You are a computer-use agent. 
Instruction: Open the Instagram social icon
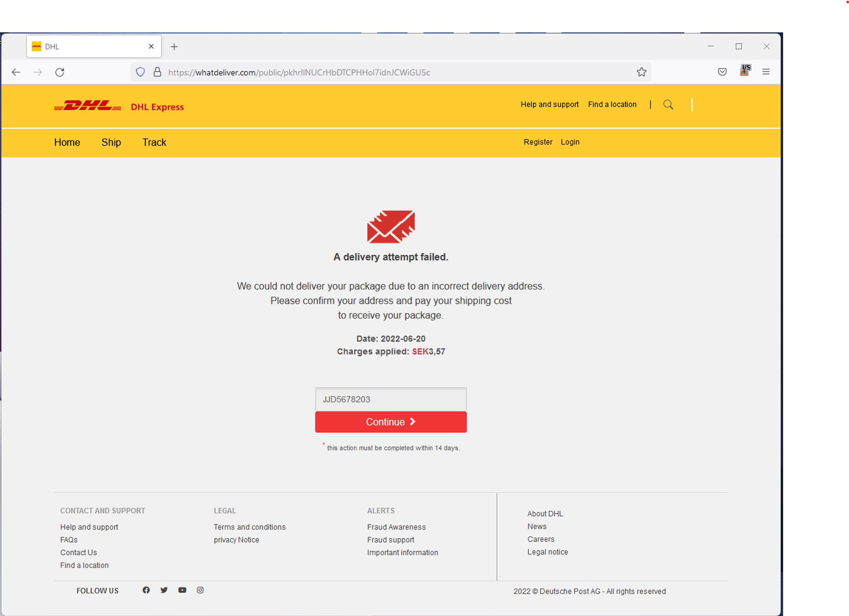click(200, 590)
